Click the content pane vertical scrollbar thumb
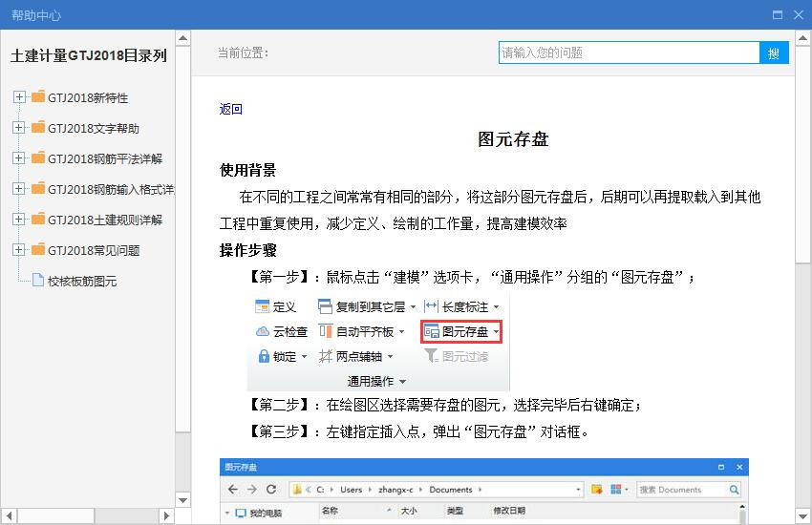The image size is (812, 525). point(802,154)
